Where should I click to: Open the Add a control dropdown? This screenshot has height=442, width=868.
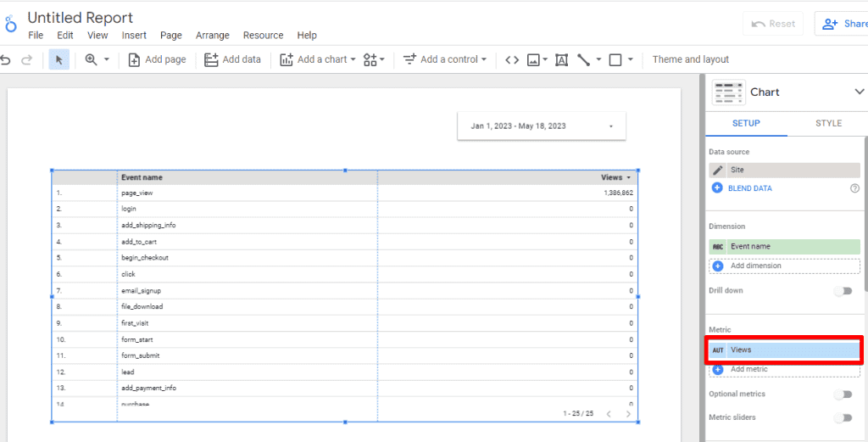(x=444, y=60)
